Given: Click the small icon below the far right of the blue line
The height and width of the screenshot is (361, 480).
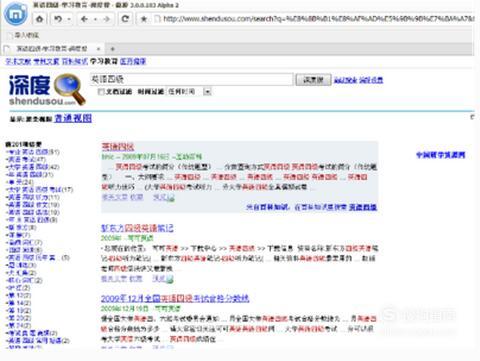Looking at the screenshot, I should pos(472,117).
